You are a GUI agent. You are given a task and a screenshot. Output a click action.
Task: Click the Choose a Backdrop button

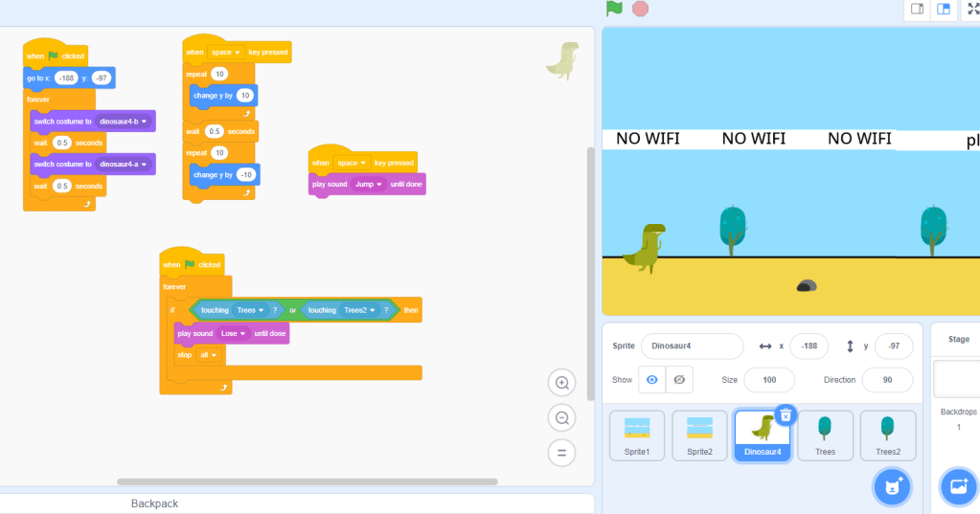958,486
